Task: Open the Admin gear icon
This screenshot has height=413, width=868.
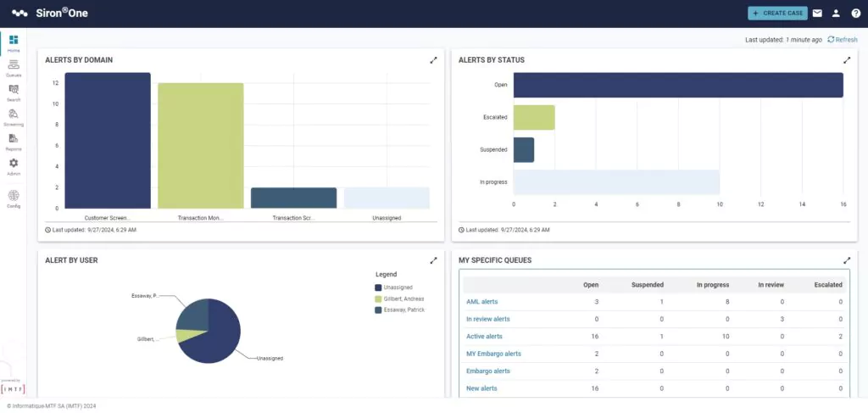Action: click(x=14, y=165)
